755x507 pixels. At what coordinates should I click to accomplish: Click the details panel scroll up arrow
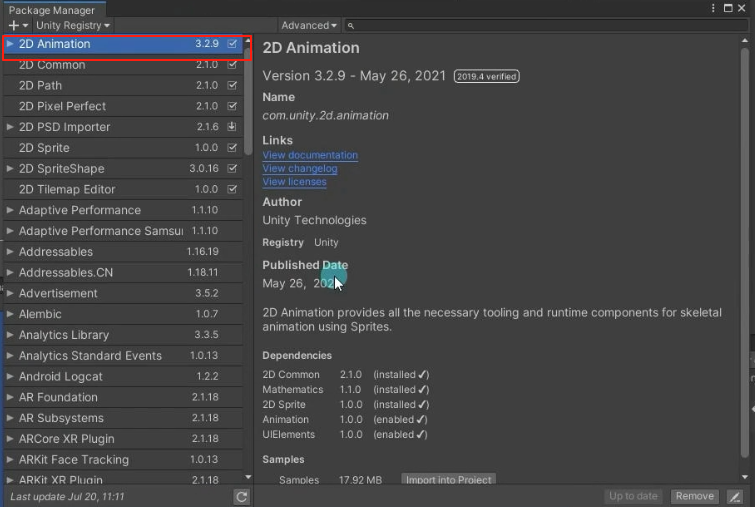745,40
